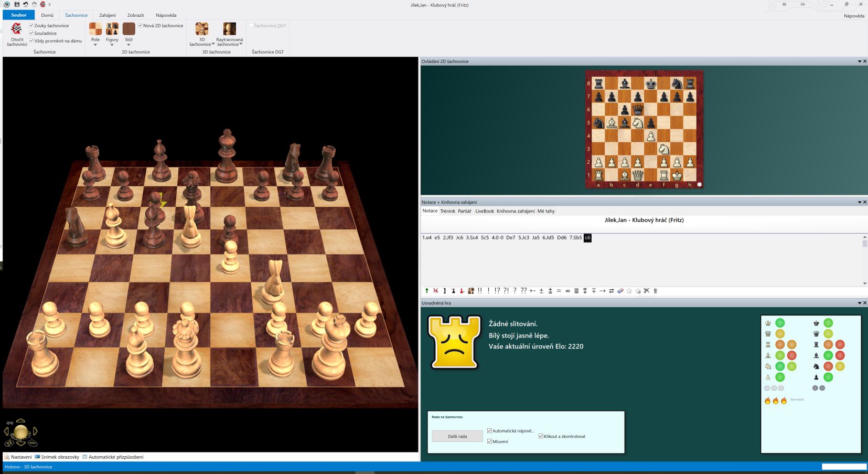Toggle Mluvení checkbox
868x474 pixels.
click(x=490, y=441)
